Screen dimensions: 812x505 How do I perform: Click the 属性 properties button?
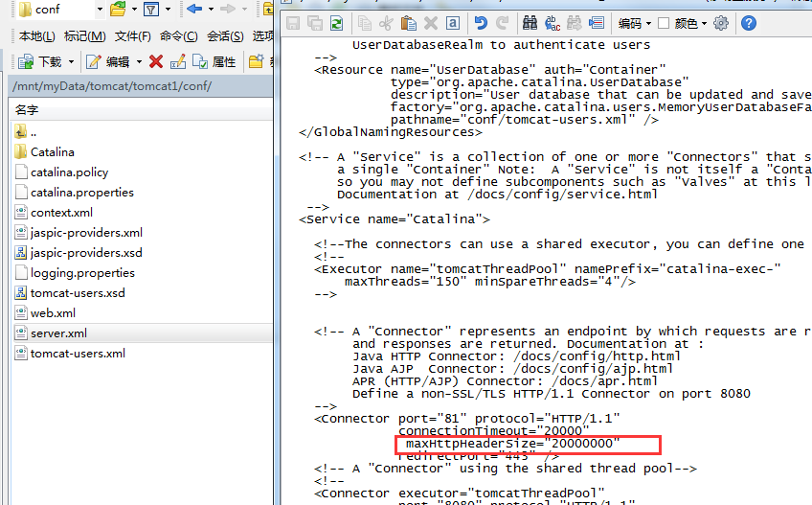pyautogui.click(x=214, y=62)
